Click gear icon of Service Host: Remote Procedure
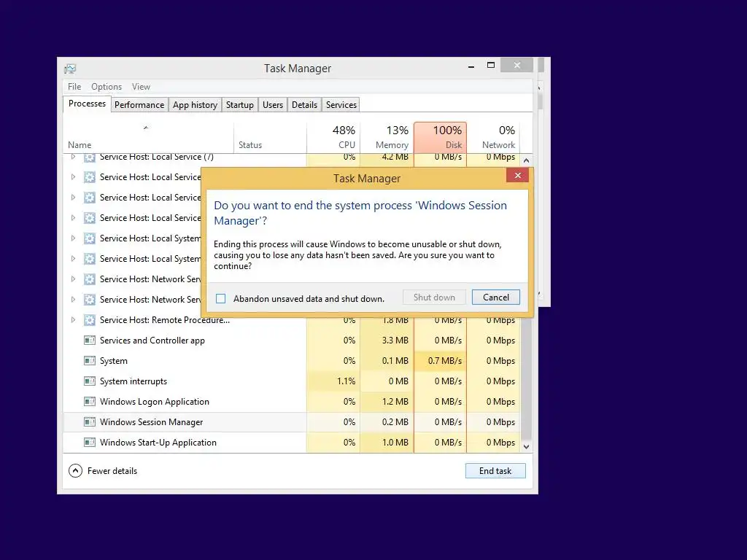Image resolution: width=747 pixels, height=560 pixels. click(x=90, y=320)
